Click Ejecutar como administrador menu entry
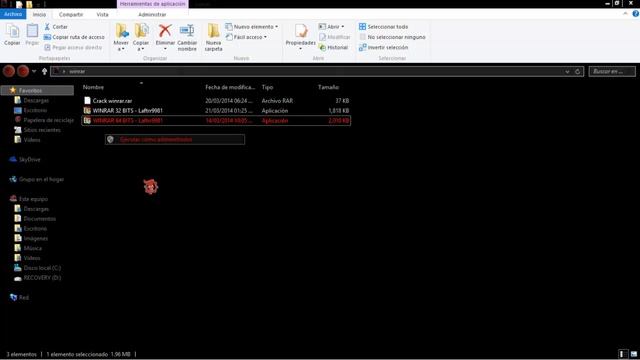The image size is (640, 360). pos(175,140)
